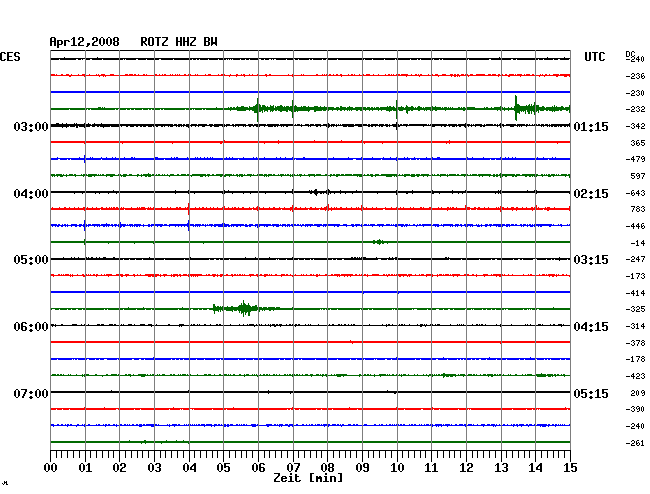Click the DC offset value -314
Image resolution: width=650 pixels, height=494 pixels.
[635, 326]
